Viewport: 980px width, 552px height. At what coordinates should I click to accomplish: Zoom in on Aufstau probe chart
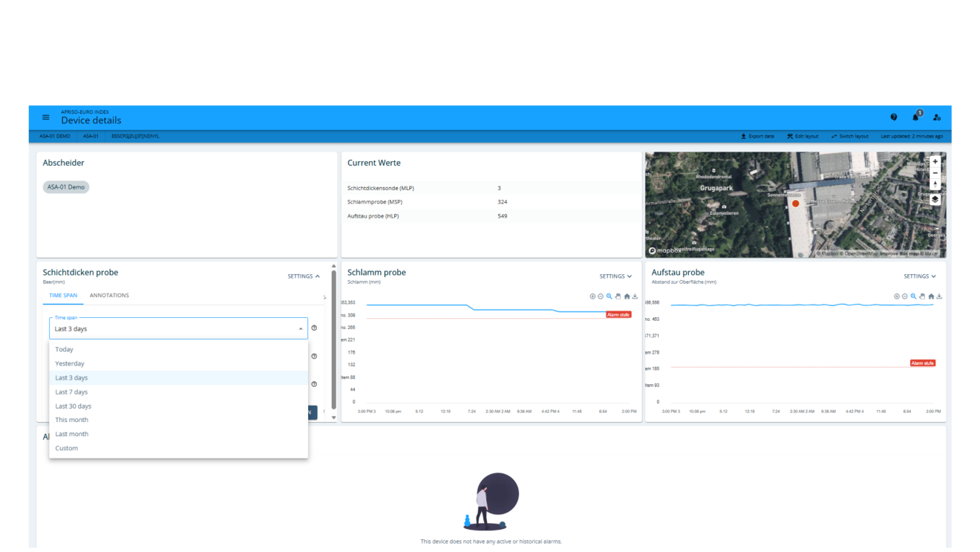pos(897,296)
